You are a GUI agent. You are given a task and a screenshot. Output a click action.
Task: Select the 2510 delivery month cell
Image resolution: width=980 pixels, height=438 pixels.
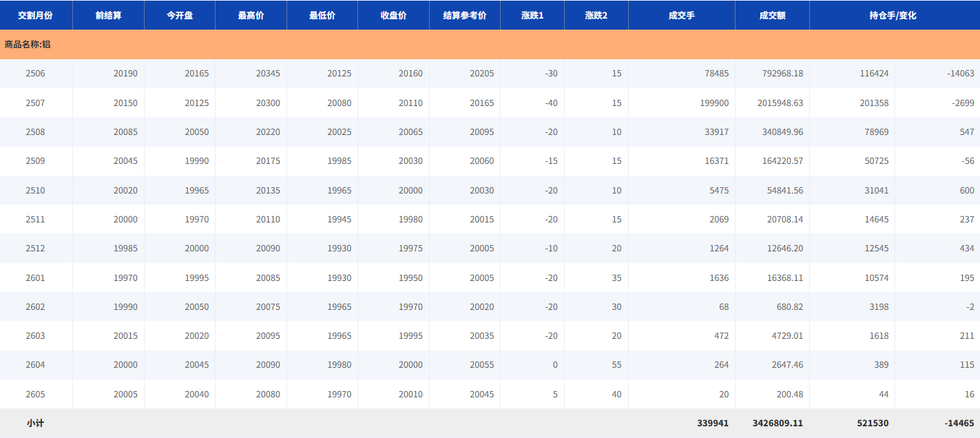pos(35,190)
